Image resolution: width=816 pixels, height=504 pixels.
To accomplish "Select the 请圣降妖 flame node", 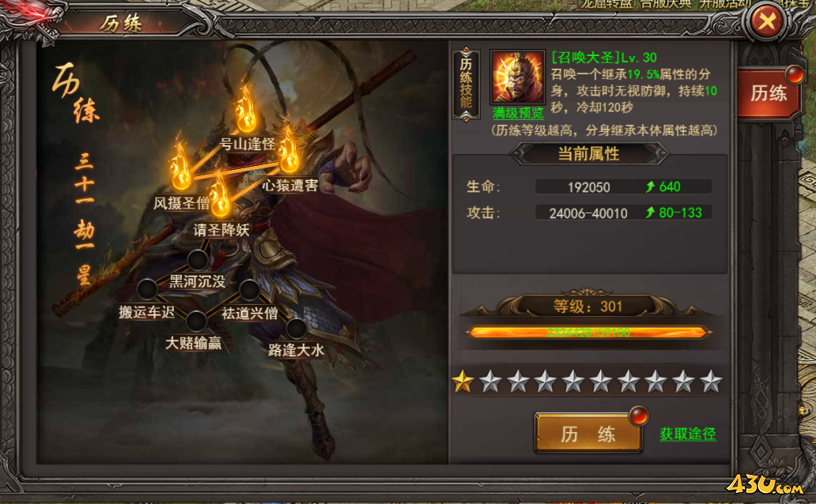I will pos(221,195).
